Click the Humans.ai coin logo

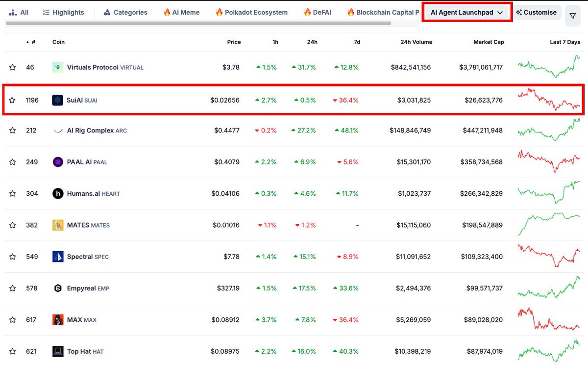click(x=58, y=193)
